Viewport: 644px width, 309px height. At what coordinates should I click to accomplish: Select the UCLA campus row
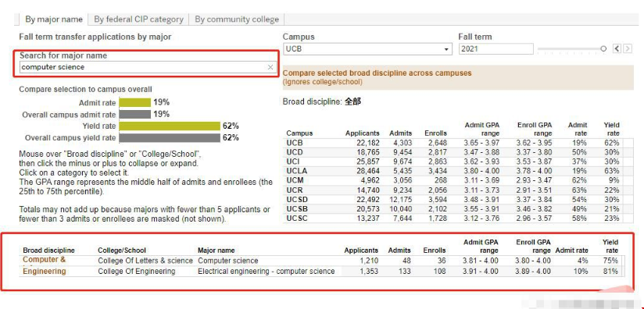(x=453, y=171)
